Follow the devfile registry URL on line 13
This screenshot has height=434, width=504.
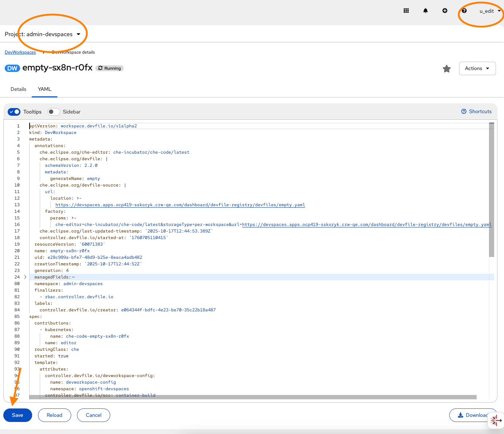click(180, 205)
